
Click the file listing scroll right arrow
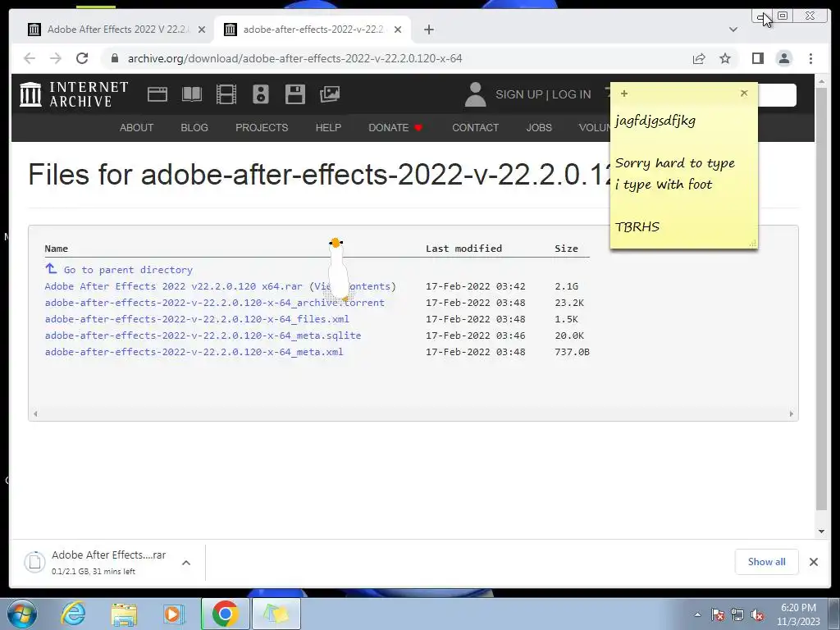(792, 413)
